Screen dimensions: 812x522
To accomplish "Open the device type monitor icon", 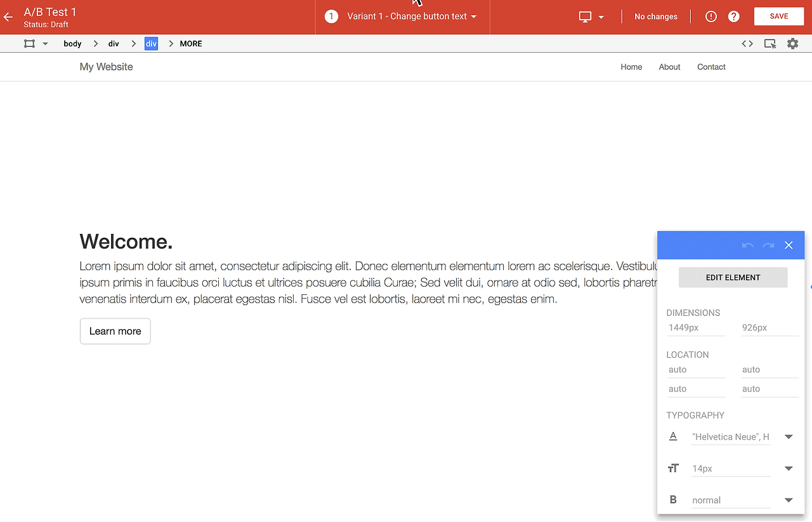I will (x=586, y=17).
